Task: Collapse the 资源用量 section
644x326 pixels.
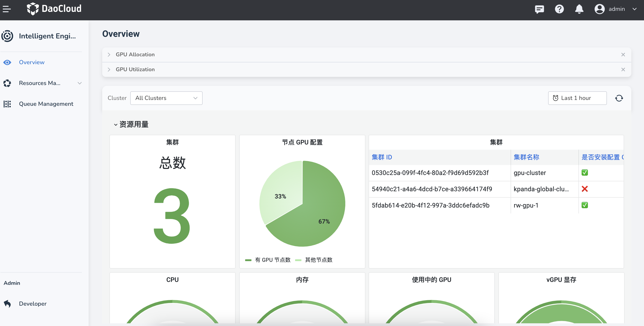Action: coord(116,124)
